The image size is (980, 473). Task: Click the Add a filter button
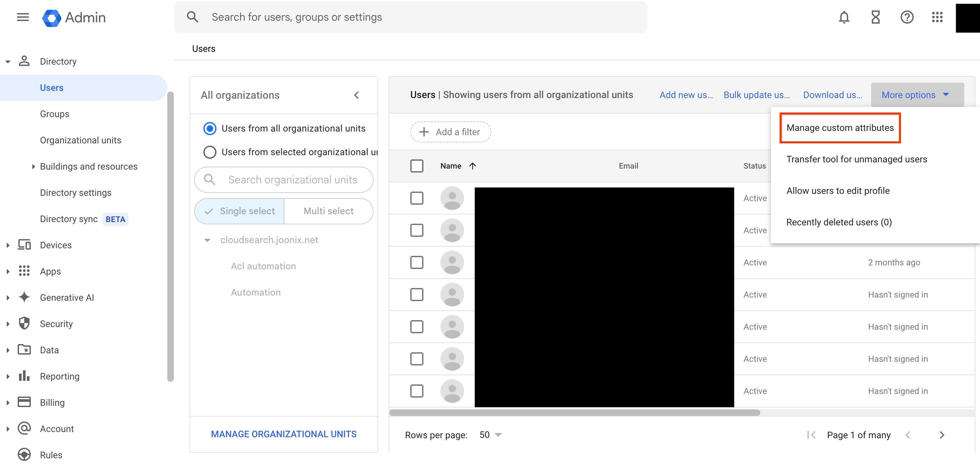(x=450, y=132)
